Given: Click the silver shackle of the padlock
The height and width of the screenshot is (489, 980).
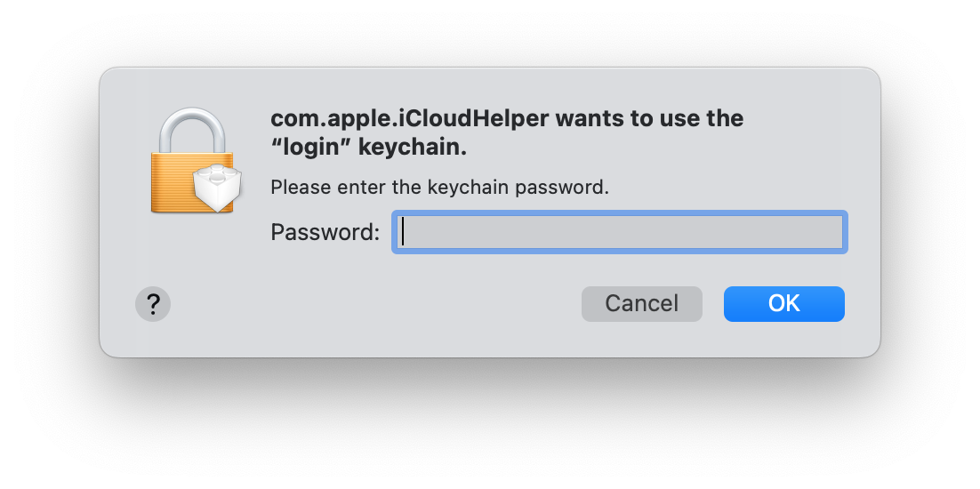Looking at the screenshot, I should coord(192,130).
